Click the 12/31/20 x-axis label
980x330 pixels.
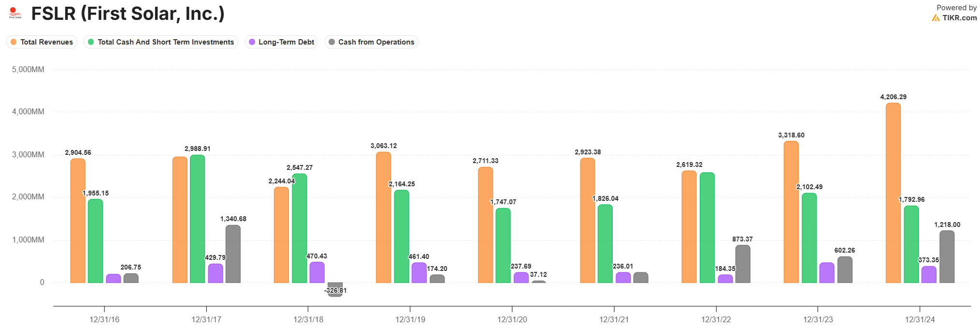(x=512, y=319)
